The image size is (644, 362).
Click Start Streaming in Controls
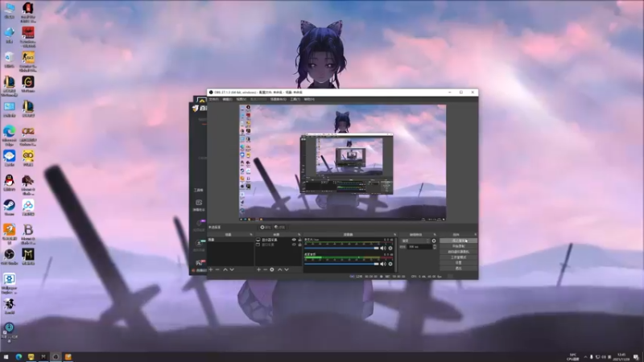(x=458, y=241)
